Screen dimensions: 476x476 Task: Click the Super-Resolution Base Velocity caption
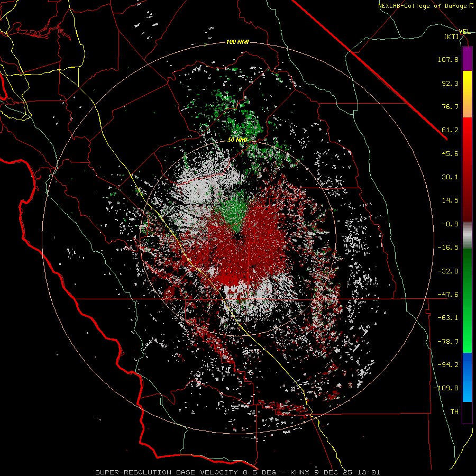(237, 472)
